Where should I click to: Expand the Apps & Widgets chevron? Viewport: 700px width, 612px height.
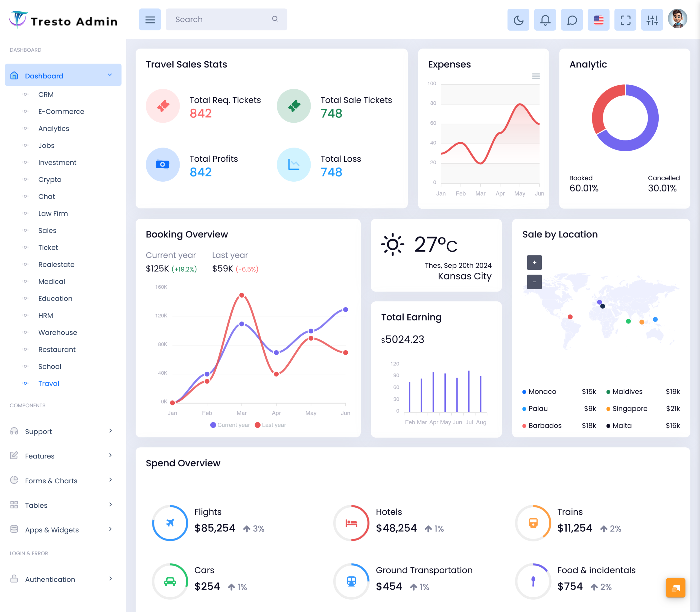(x=110, y=529)
